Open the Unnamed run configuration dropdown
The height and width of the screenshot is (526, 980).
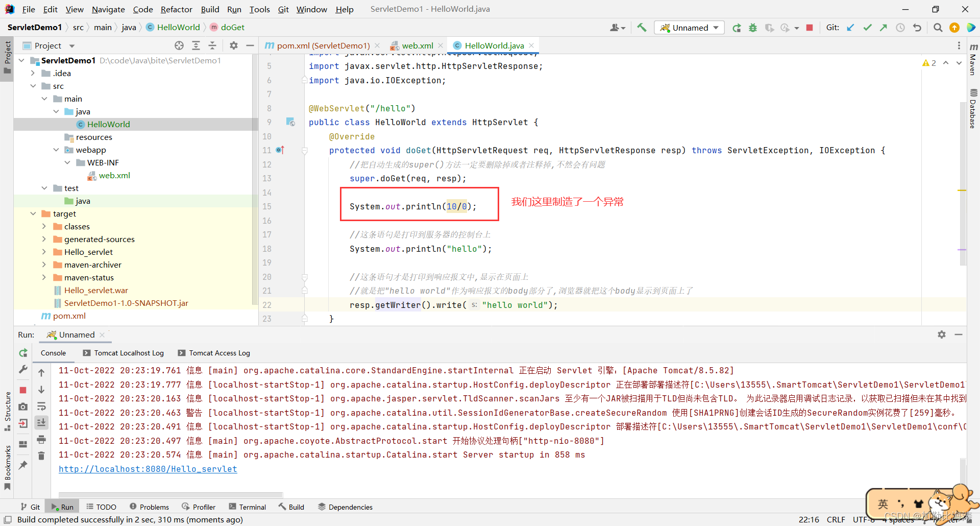[x=689, y=28]
